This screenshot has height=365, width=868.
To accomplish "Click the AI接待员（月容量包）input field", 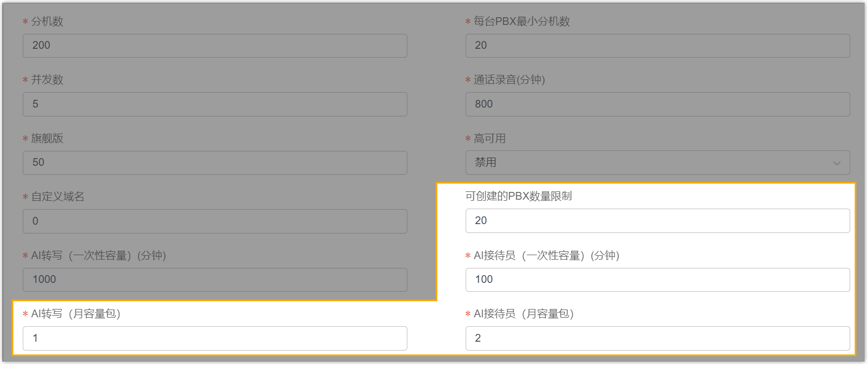I will click(658, 338).
